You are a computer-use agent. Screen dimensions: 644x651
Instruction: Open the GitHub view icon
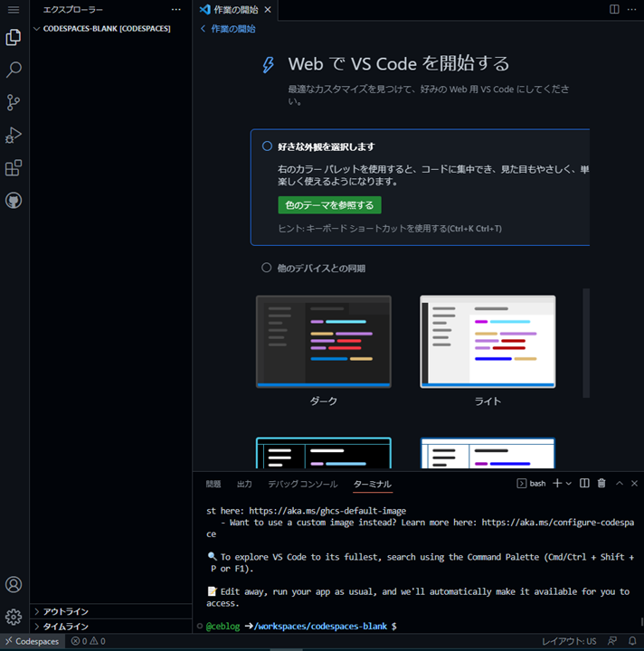point(14,201)
